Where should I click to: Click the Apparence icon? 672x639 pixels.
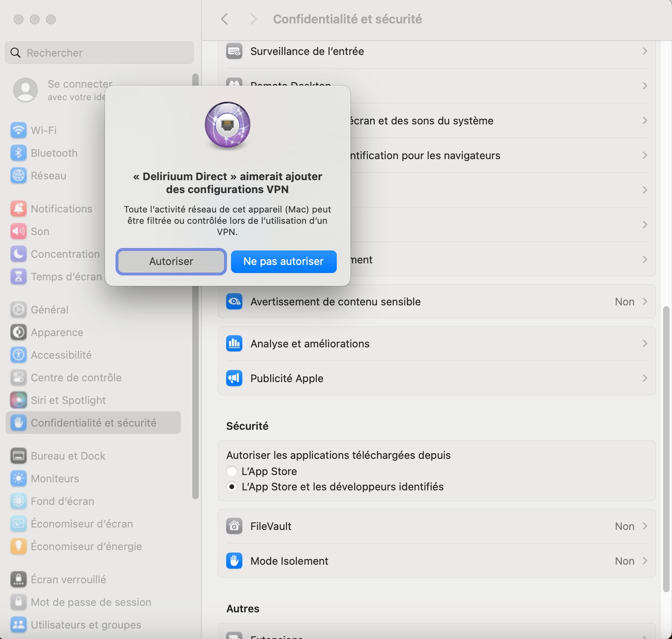[x=18, y=332]
